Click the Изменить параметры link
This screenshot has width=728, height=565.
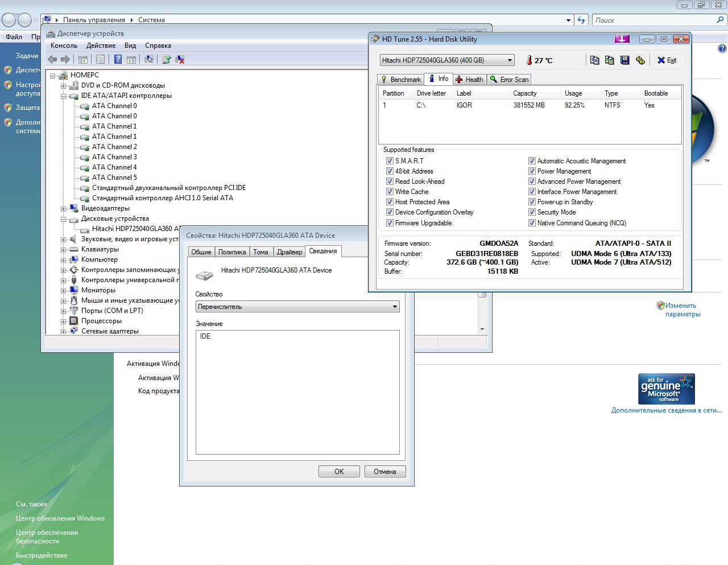(682, 310)
